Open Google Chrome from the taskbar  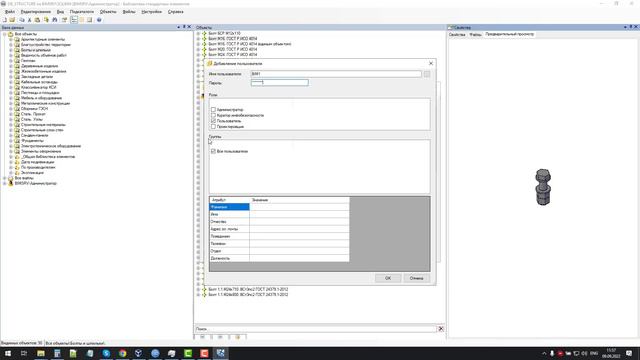pos(122,353)
